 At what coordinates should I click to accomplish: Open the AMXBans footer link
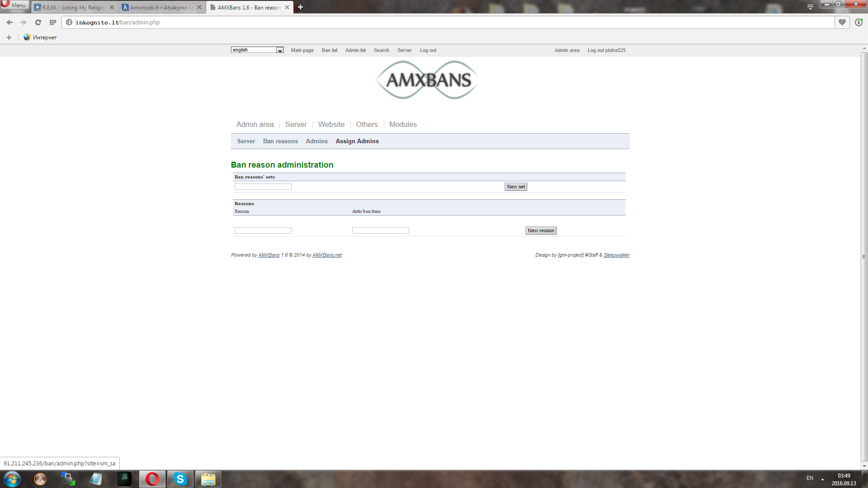pyautogui.click(x=269, y=255)
